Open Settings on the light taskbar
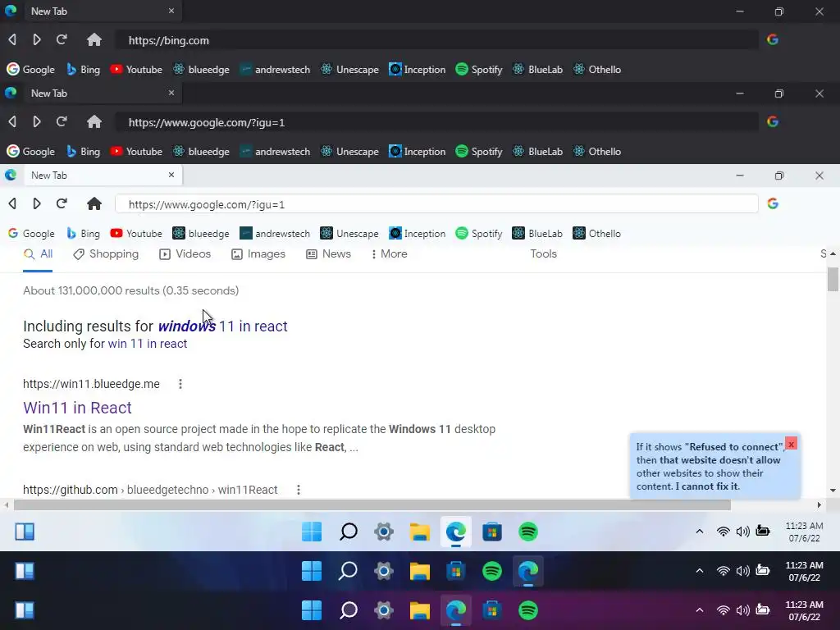The image size is (840, 630). click(384, 532)
